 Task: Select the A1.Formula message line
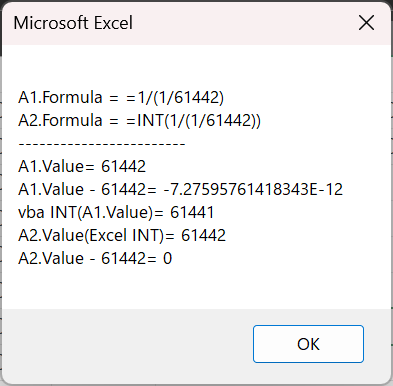pyautogui.click(x=121, y=98)
